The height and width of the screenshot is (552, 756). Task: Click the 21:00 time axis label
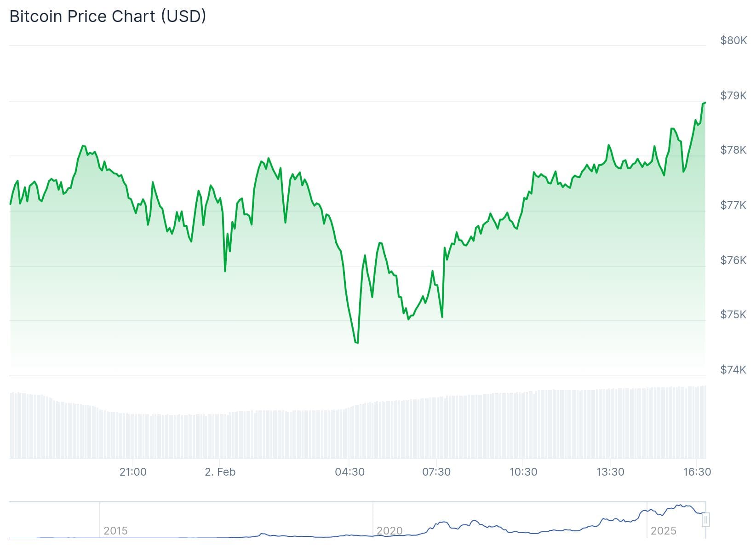(133, 472)
